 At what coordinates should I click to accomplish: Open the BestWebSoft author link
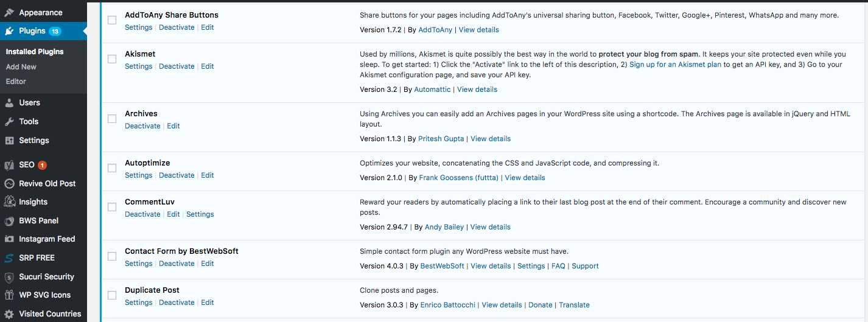[443, 266]
